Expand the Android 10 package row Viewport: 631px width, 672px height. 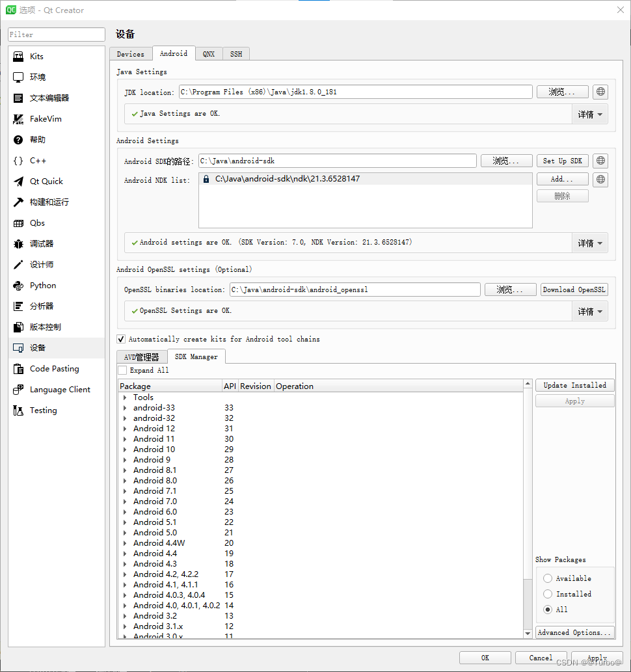coord(125,450)
